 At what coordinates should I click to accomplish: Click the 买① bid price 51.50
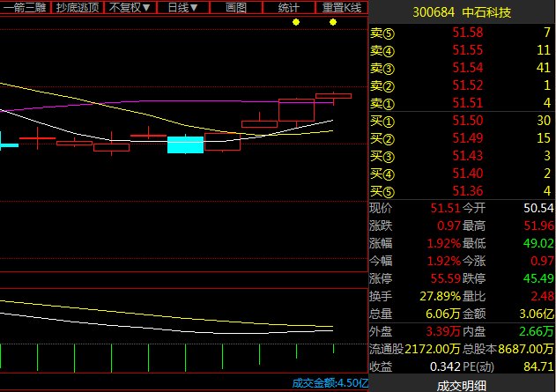point(468,121)
